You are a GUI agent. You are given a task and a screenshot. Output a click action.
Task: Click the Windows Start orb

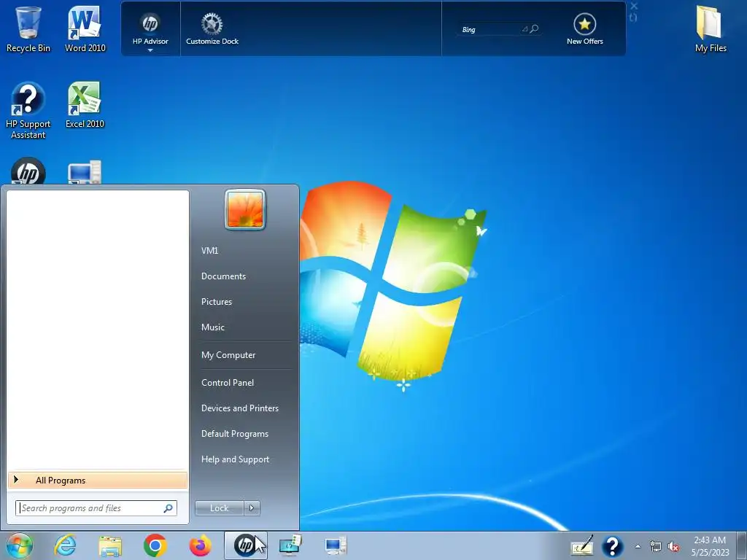point(20,545)
